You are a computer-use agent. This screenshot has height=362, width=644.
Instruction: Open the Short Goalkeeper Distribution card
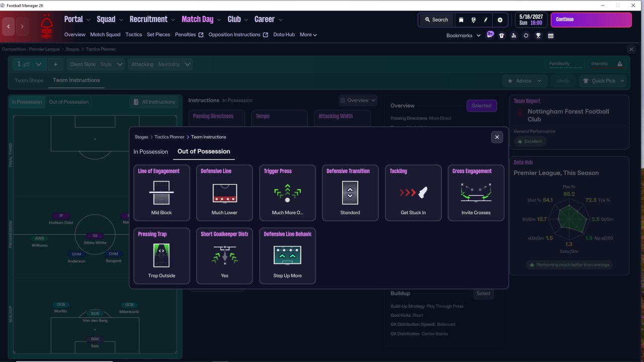224,256
